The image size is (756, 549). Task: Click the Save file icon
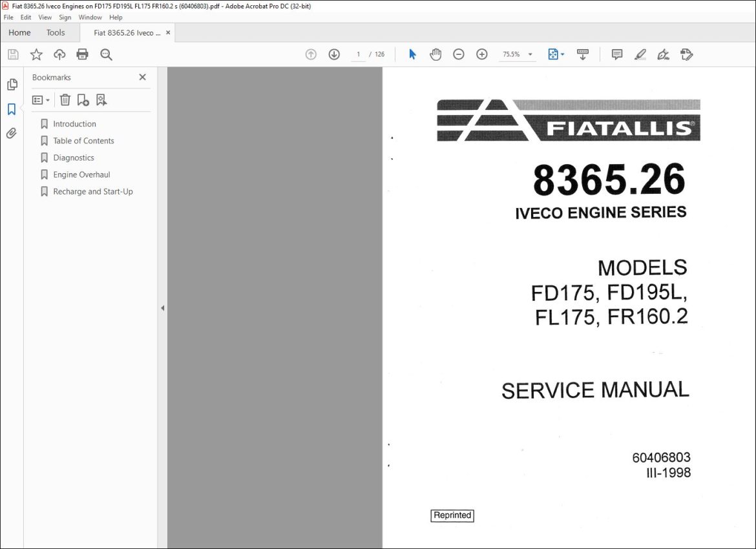(x=13, y=54)
